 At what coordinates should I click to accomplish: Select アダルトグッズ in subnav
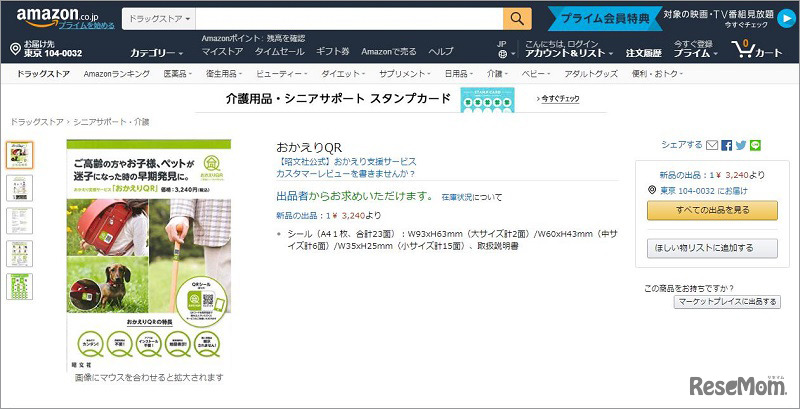click(x=591, y=74)
